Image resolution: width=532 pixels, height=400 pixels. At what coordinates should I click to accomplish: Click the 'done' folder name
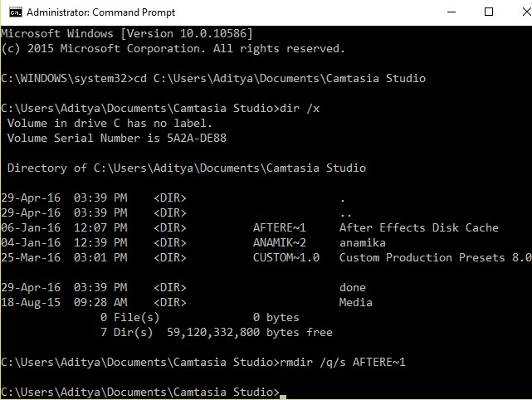353,288
